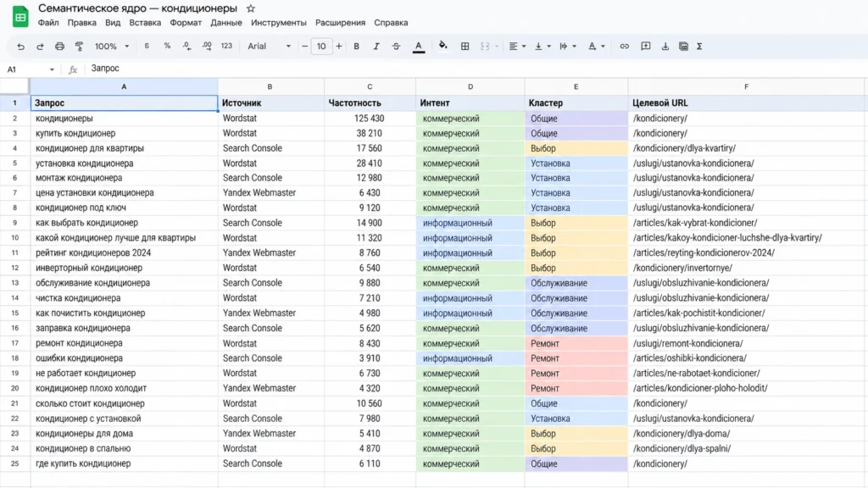
Task: Click the merge cells icon
Action: tap(485, 47)
